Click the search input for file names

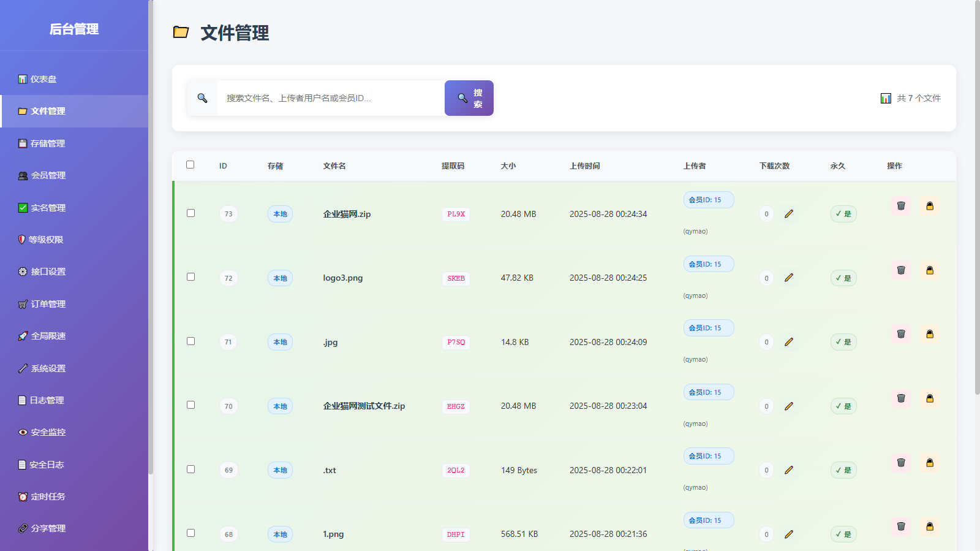pos(331,98)
